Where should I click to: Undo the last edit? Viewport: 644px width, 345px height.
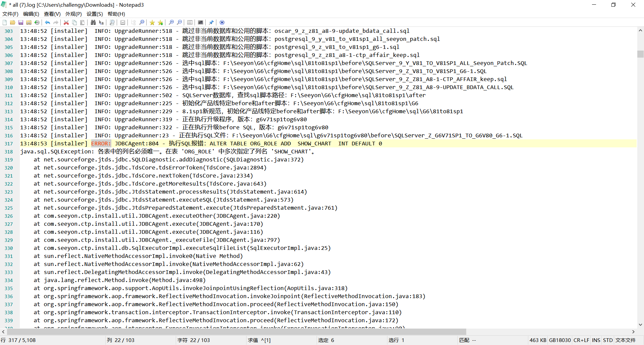(48, 22)
